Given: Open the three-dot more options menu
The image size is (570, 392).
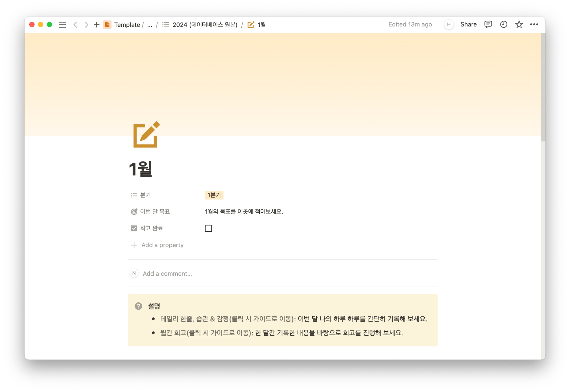Looking at the screenshot, I should click(x=534, y=24).
